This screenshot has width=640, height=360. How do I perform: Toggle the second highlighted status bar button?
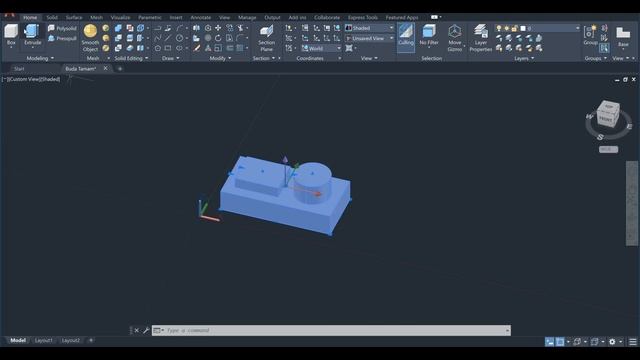[x=560, y=342]
